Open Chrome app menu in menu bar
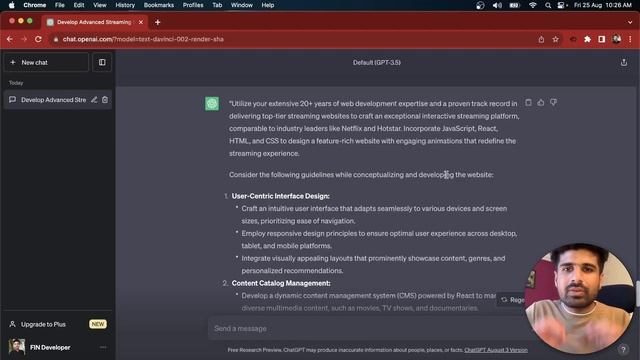Image resolution: width=640 pixels, height=360 pixels. (x=35, y=5)
